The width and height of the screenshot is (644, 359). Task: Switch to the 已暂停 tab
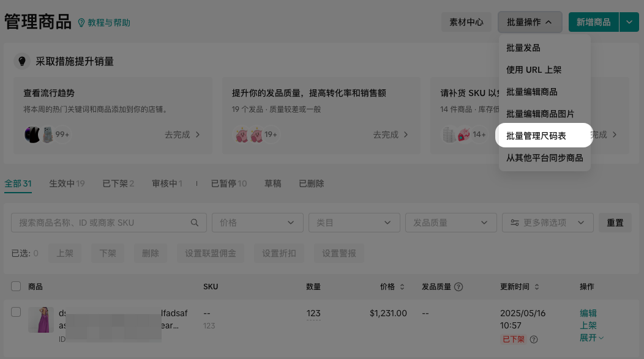coord(228,183)
